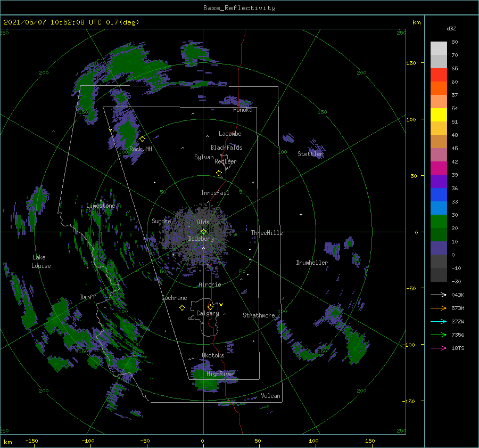The image size is (479, 448).
Task: Click the Airdrie town label
Action: (210, 284)
